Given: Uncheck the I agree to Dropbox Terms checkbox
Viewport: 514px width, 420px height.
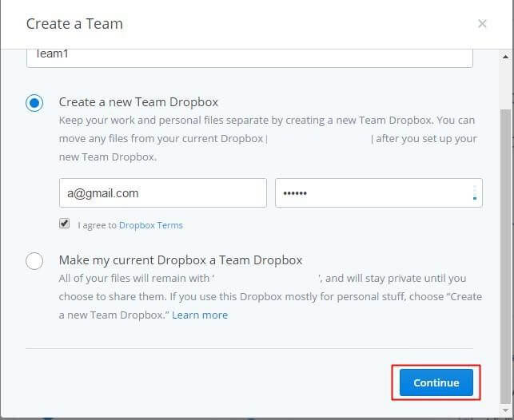Looking at the screenshot, I should (64, 224).
